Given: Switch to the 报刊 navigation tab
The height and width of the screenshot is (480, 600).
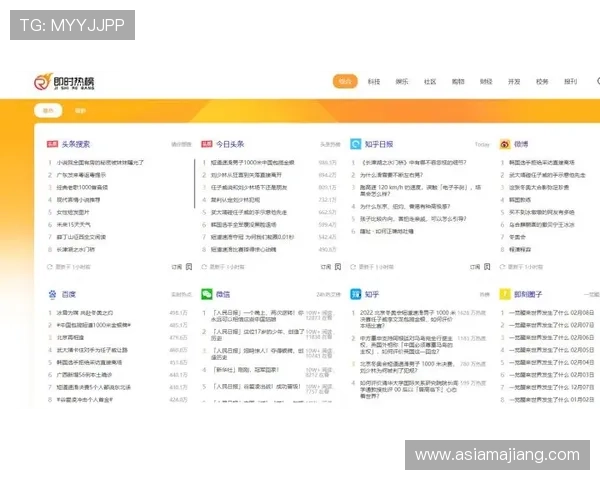Looking at the screenshot, I should click(570, 82).
